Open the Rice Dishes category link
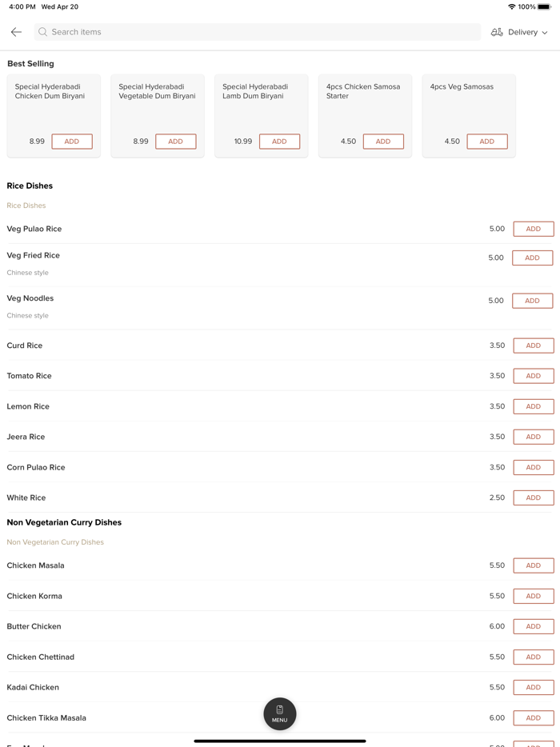The height and width of the screenshot is (747, 560). pos(26,206)
